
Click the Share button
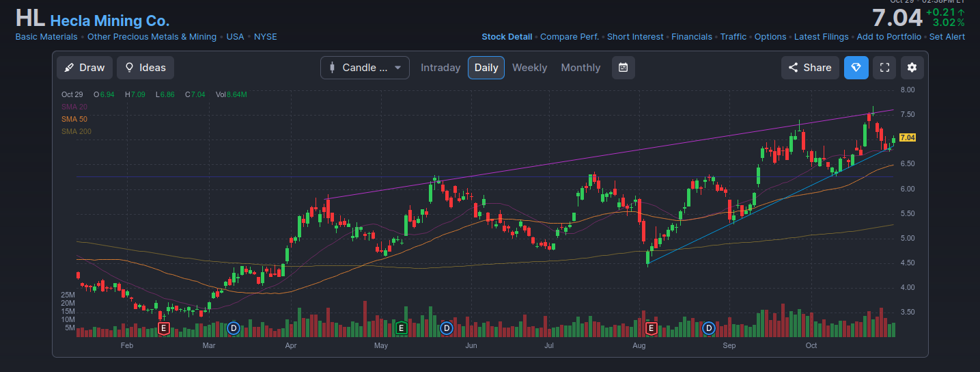pyautogui.click(x=810, y=68)
